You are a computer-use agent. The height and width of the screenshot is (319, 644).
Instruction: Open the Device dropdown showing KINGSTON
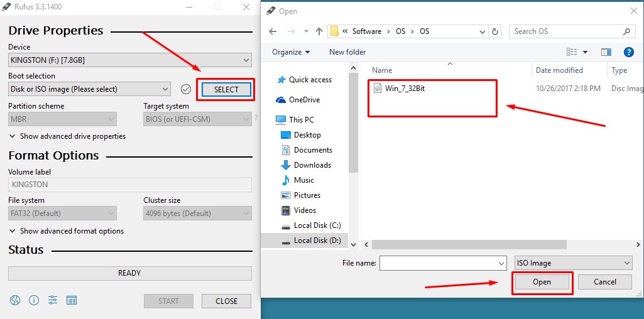[x=130, y=60]
